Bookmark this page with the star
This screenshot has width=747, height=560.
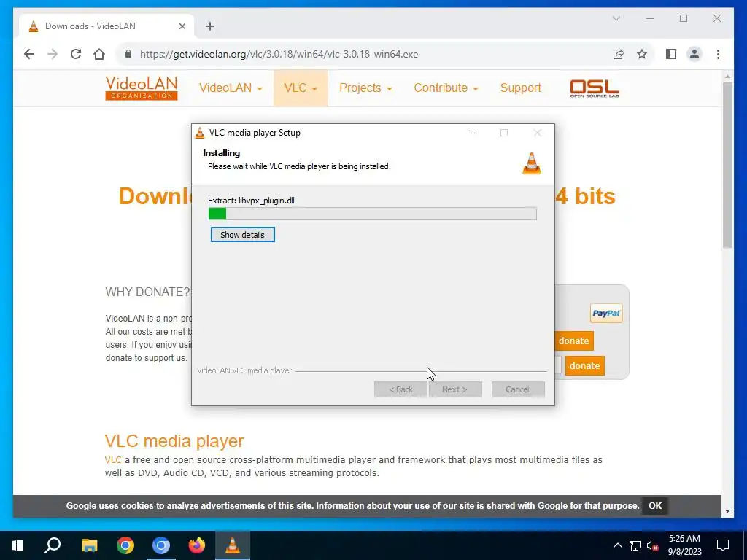point(642,54)
